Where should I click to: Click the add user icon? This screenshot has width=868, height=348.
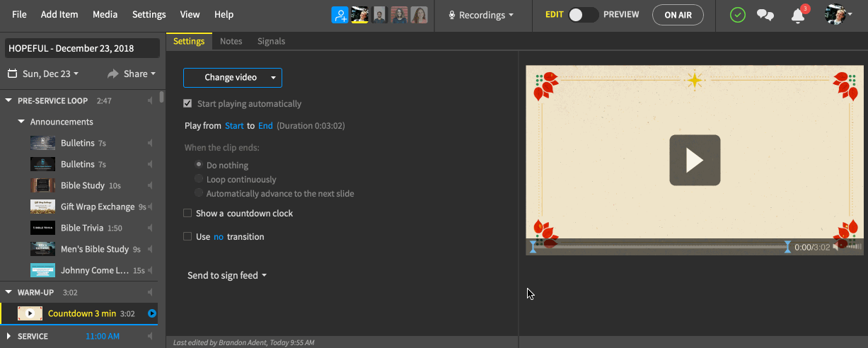point(340,15)
